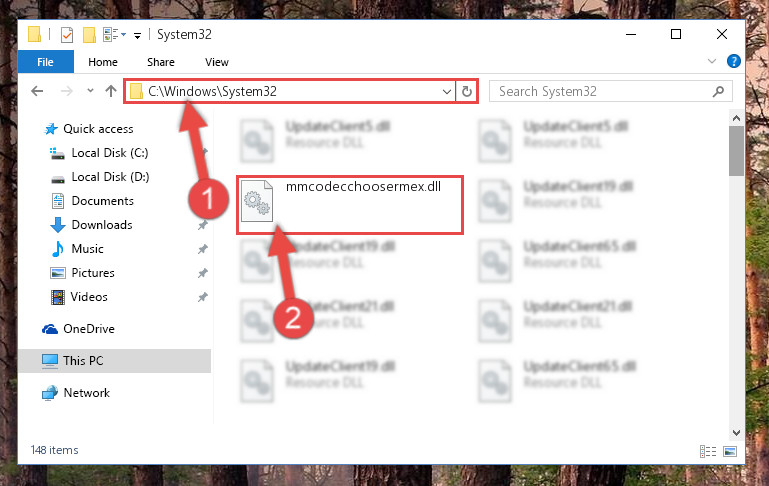
Task: Select the mmcodecchoosermex.dll file
Action: point(350,205)
